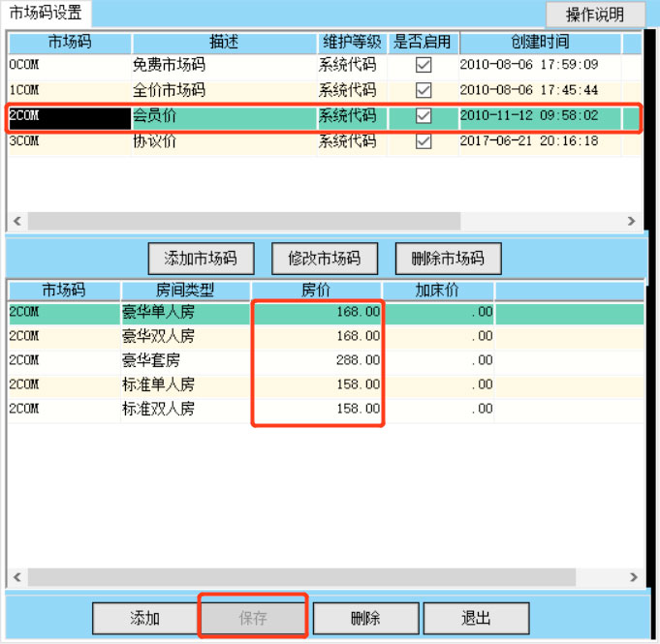The image size is (660, 644).
Task: Click timestamp 2010-08-06 17:59:09
Action: (x=529, y=65)
